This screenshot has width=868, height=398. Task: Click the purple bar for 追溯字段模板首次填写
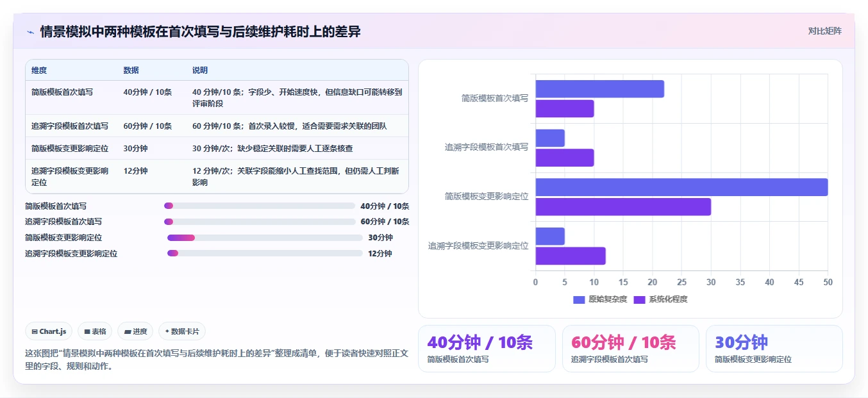pos(564,158)
